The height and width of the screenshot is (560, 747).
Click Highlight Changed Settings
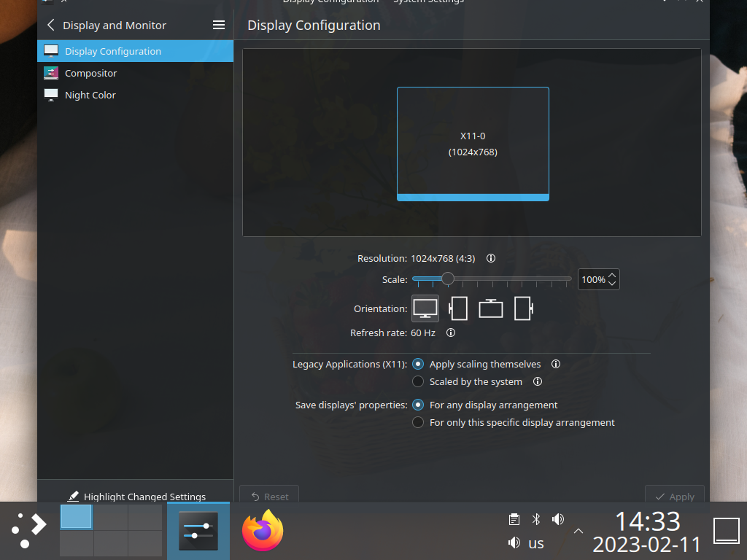136,496
